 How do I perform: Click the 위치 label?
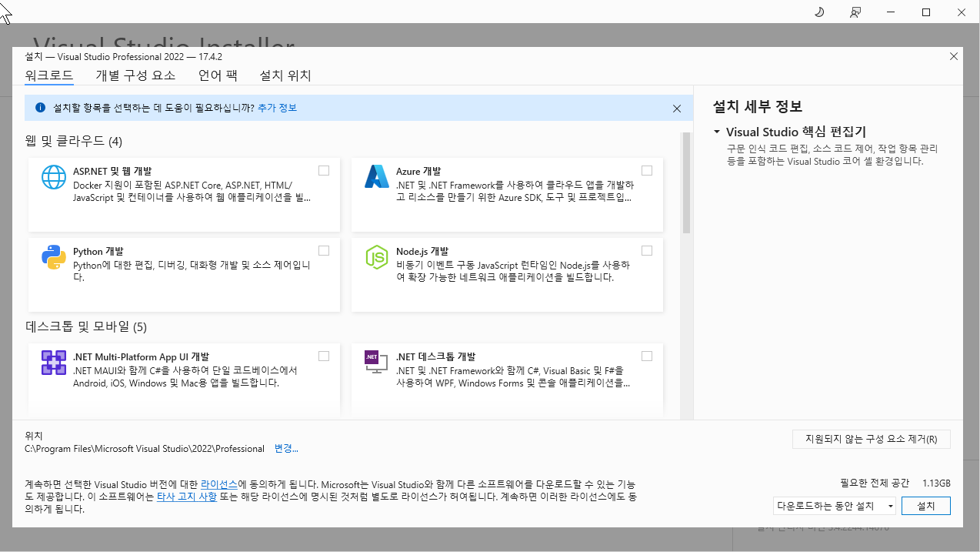[34, 435]
